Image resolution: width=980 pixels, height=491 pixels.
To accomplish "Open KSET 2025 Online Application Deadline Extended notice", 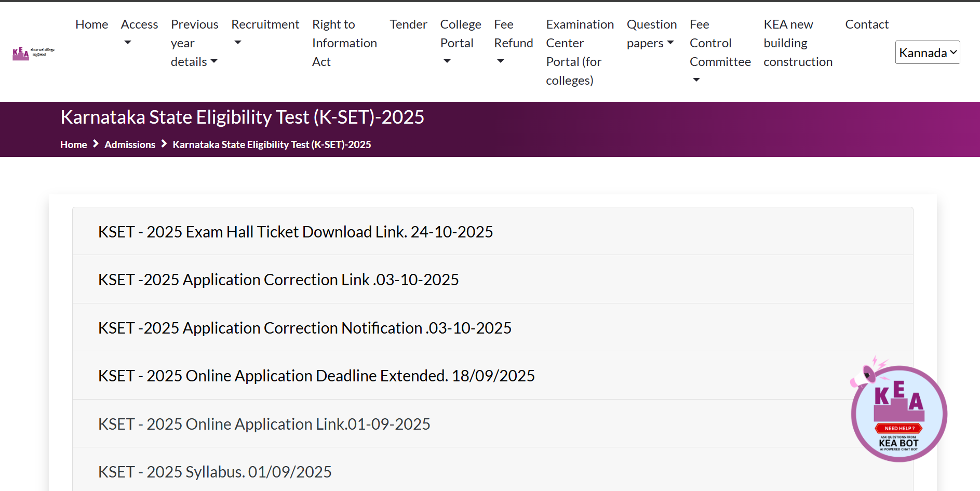I will [x=316, y=376].
